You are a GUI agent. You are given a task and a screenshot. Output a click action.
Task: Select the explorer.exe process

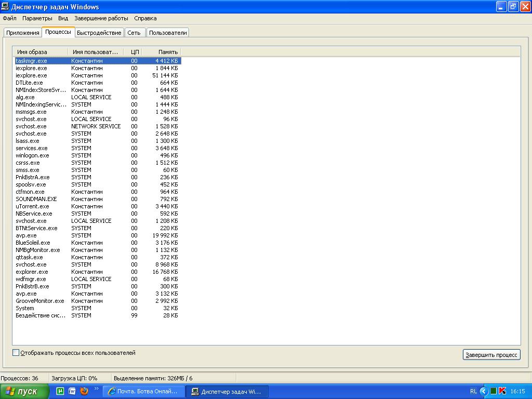click(x=98, y=272)
